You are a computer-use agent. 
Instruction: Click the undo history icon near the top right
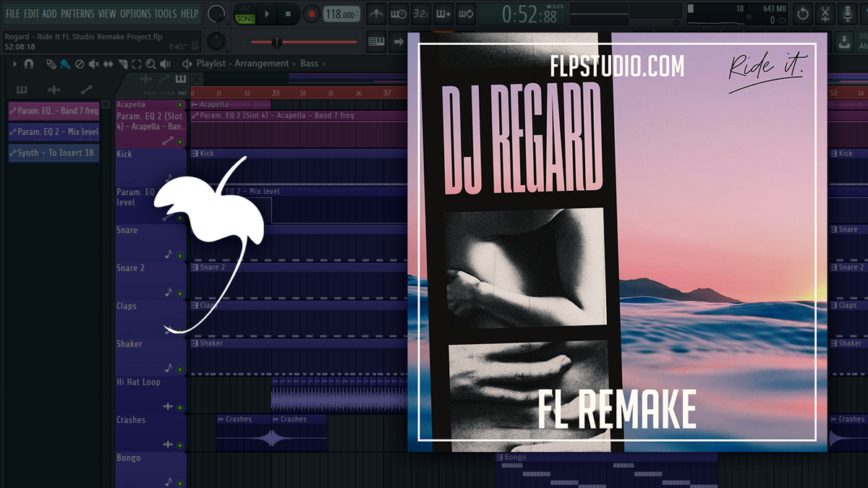803,13
